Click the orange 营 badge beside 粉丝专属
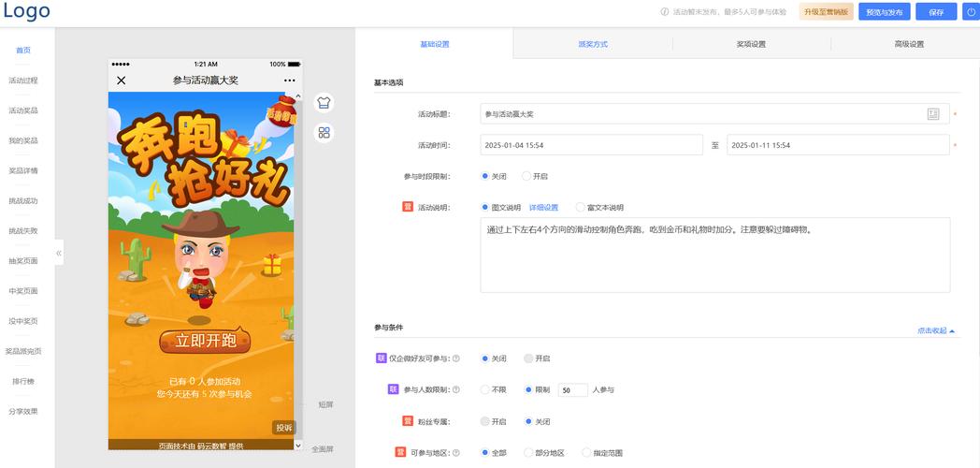The image size is (980, 468). tap(408, 421)
